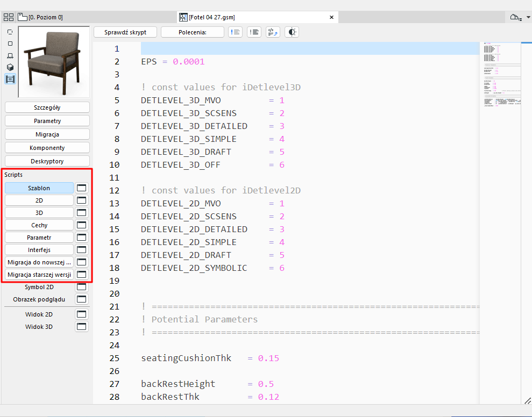
Task: Open the 3D script in a new window icon
Action: pyautogui.click(x=81, y=212)
